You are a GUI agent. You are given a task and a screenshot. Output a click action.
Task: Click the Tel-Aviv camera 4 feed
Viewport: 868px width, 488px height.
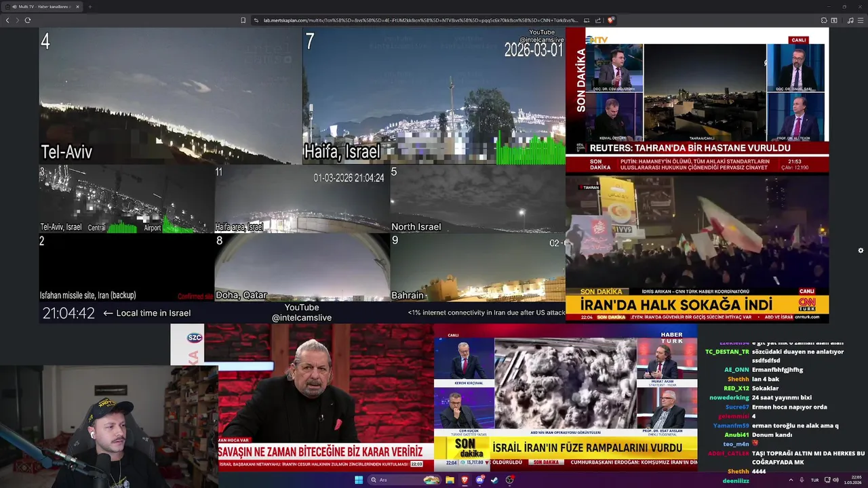click(170, 96)
